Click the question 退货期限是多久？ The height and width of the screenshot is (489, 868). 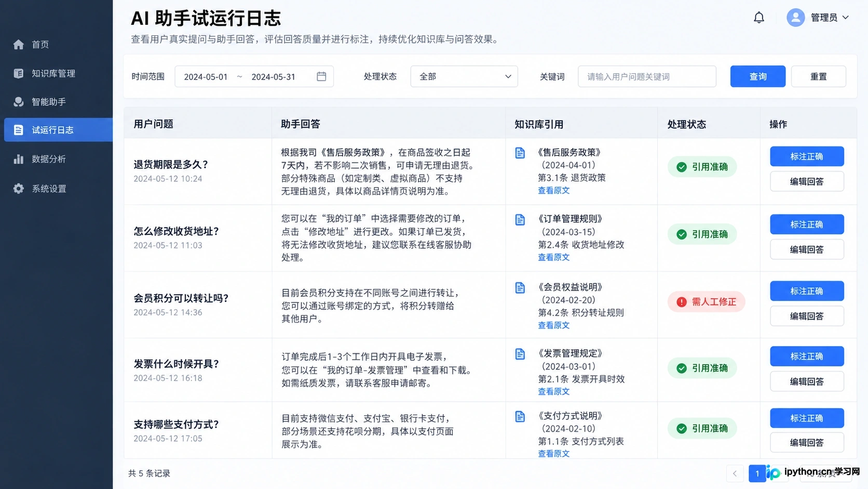pos(171,165)
